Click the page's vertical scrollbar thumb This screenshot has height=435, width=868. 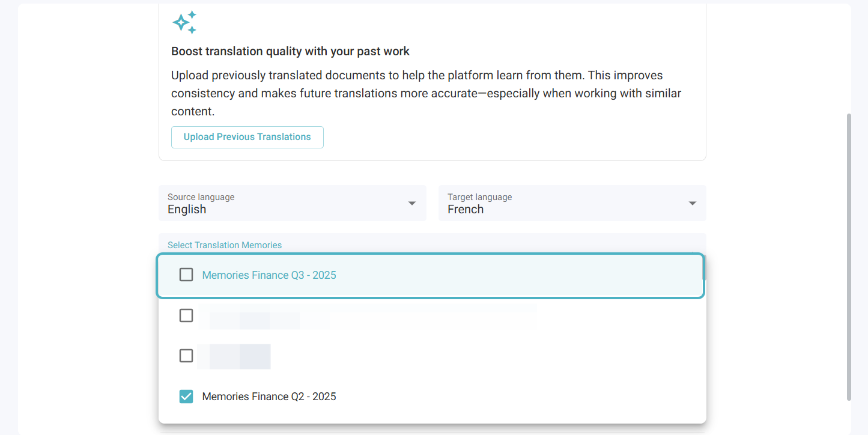849,257
